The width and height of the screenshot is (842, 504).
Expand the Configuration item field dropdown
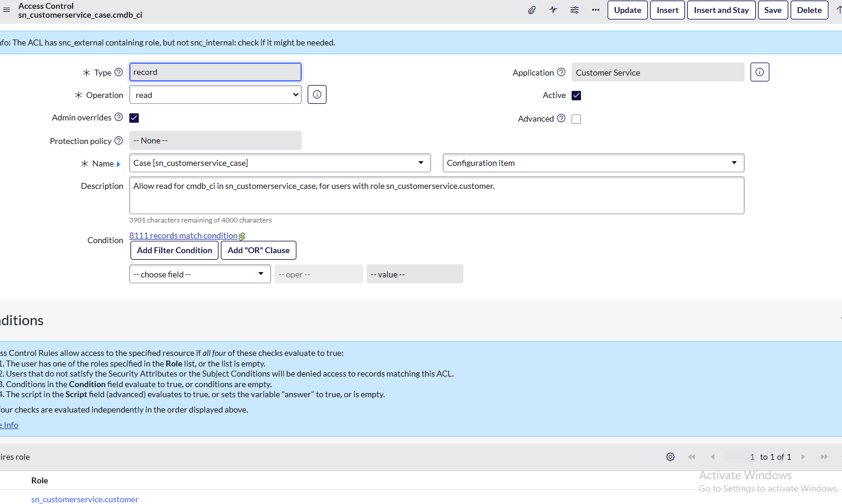point(734,162)
